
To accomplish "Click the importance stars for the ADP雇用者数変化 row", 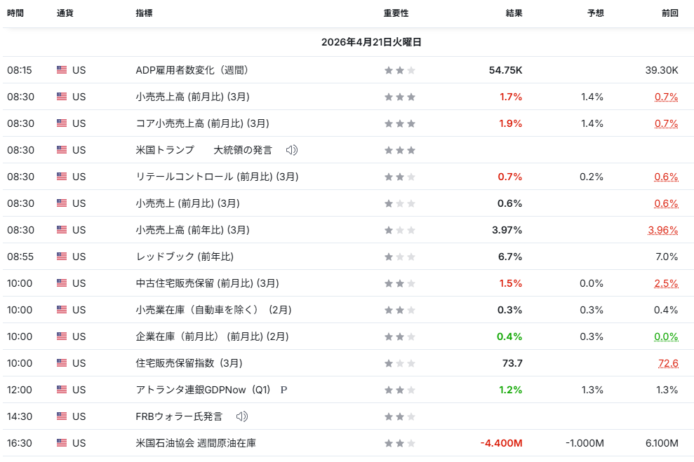I will (400, 70).
